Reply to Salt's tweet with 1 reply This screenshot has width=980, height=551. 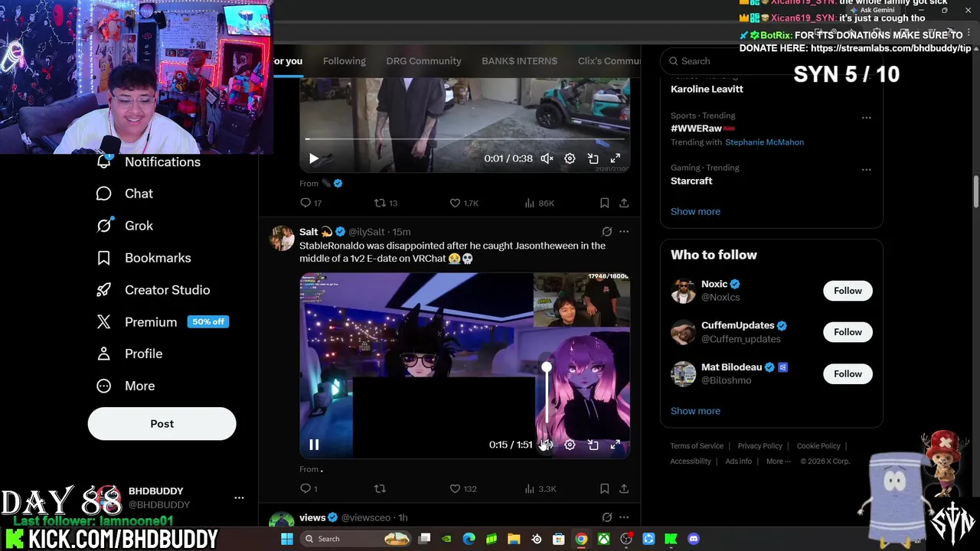pos(309,488)
